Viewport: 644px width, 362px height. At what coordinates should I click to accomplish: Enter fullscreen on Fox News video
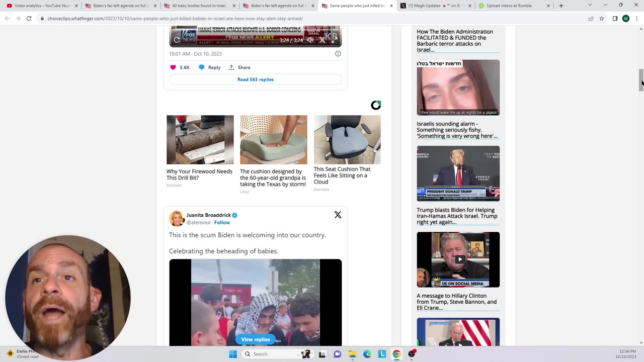pos(334,40)
